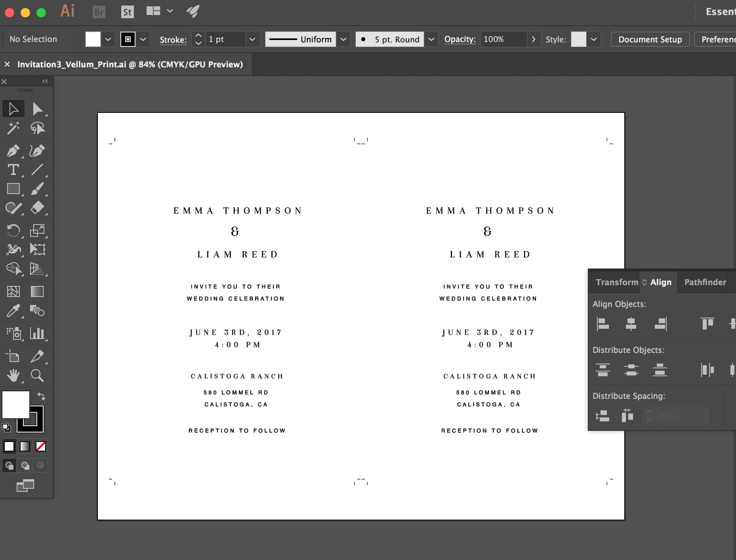Select the Selection tool arrow
This screenshot has height=560, width=736.
(x=13, y=109)
